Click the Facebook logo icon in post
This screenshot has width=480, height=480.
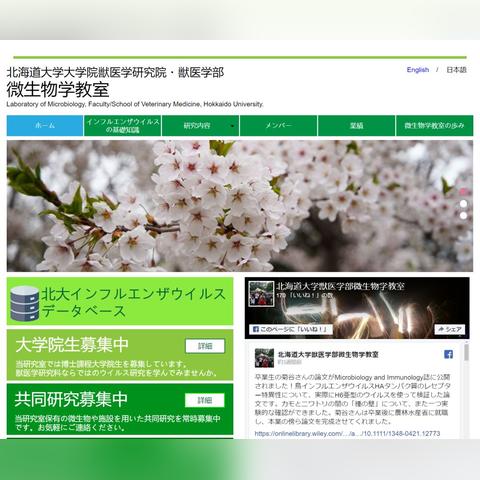click(449, 354)
